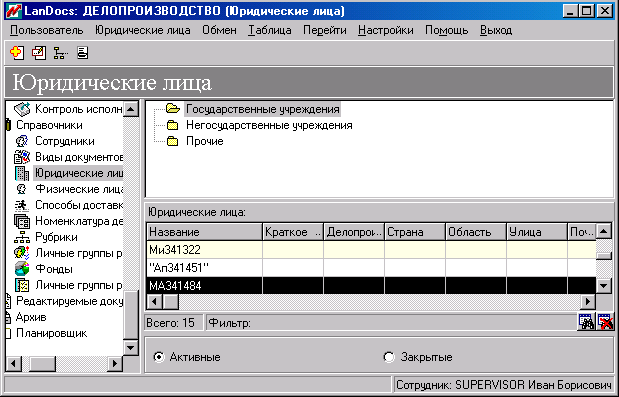Open the Юридические лица menu

(x=143, y=30)
